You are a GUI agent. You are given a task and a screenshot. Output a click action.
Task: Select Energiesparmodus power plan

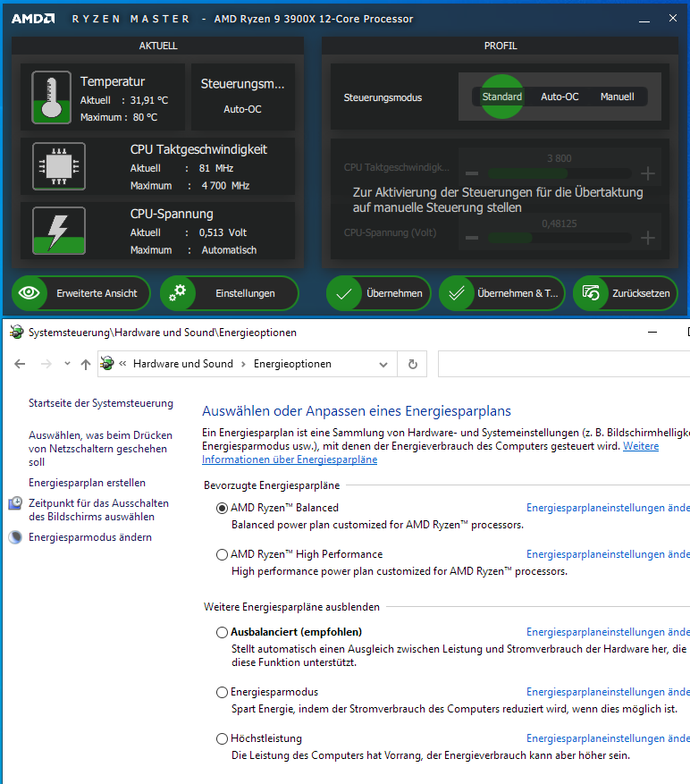pyautogui.click(x=222, y=693)
